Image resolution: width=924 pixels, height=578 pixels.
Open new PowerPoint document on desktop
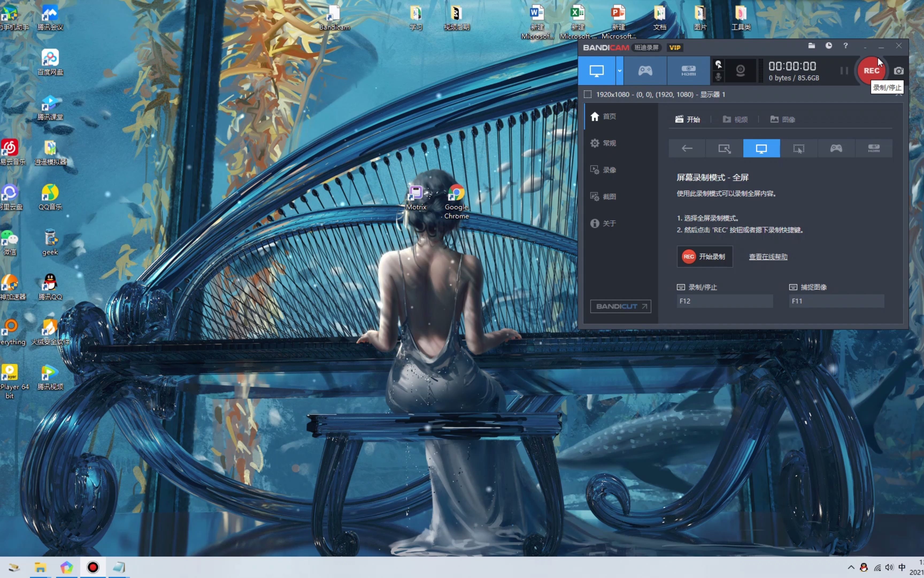(619, 22)
